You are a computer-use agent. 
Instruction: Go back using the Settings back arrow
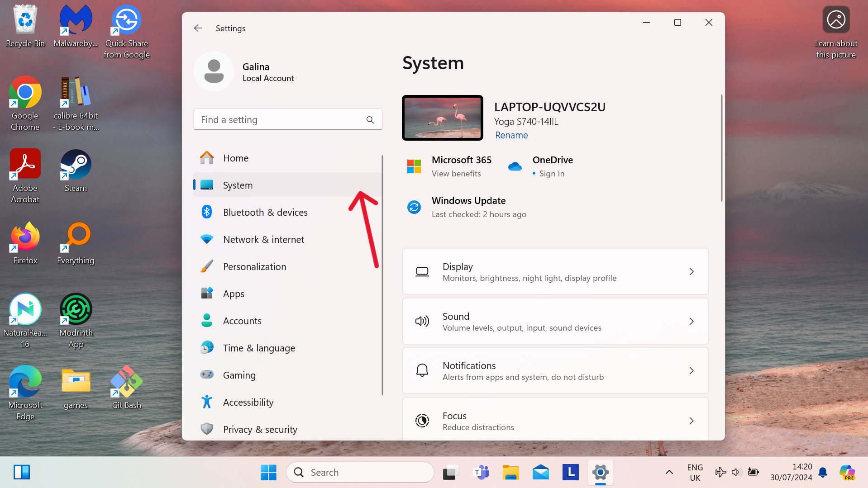[198, 28]
